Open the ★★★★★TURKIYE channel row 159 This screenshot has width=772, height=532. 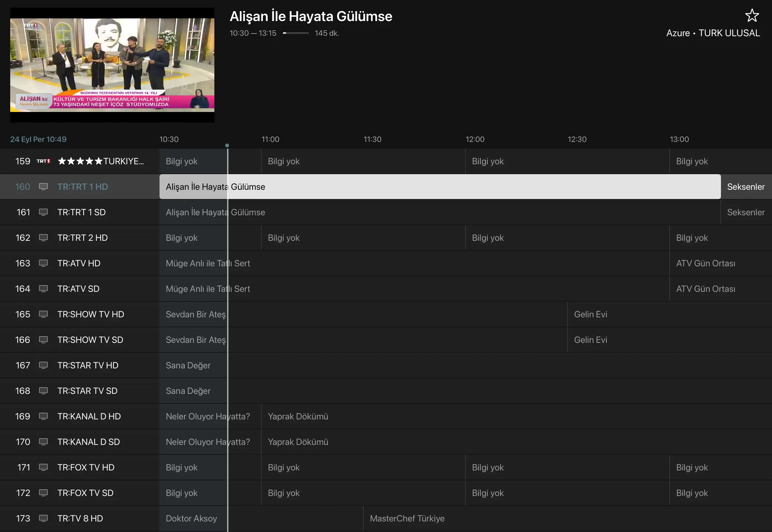coord(80,161)
